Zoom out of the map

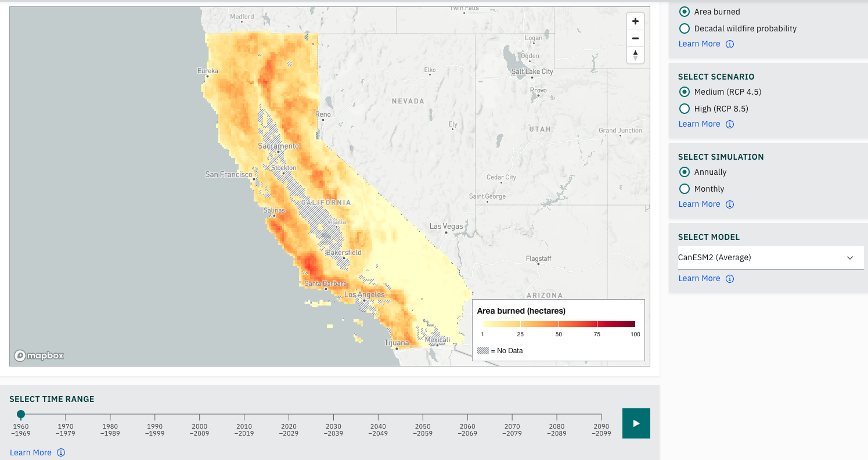(x=635, y=38)
